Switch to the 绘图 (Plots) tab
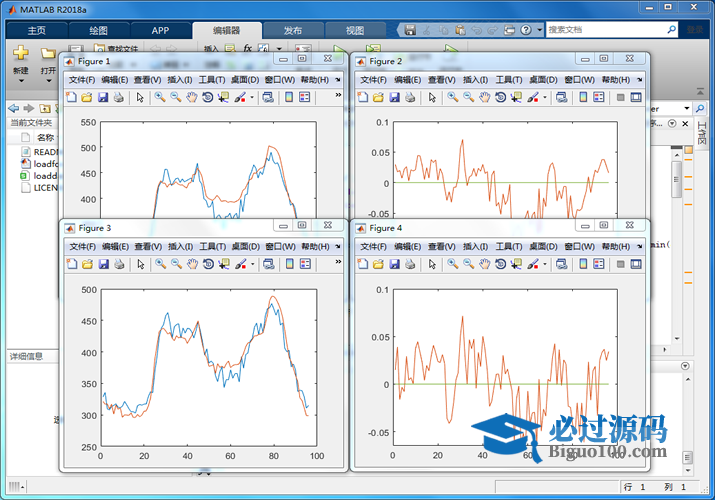 [98, 31]
